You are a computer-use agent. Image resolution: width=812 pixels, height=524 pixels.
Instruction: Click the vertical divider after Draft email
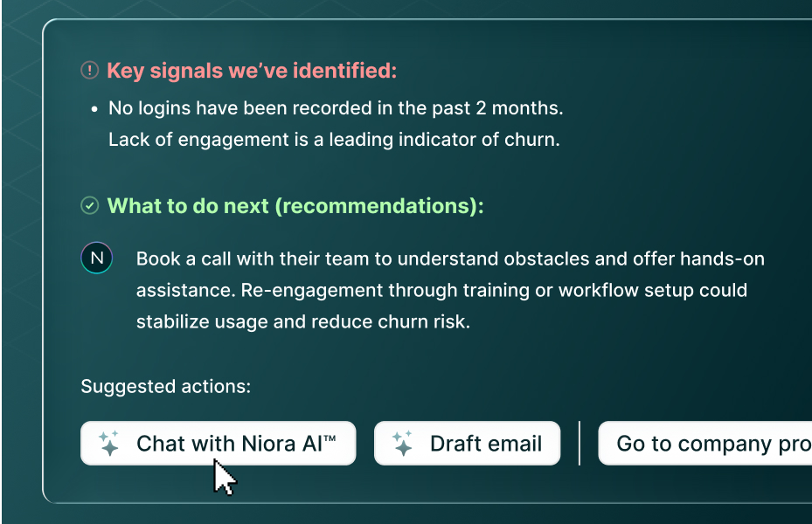579,444
